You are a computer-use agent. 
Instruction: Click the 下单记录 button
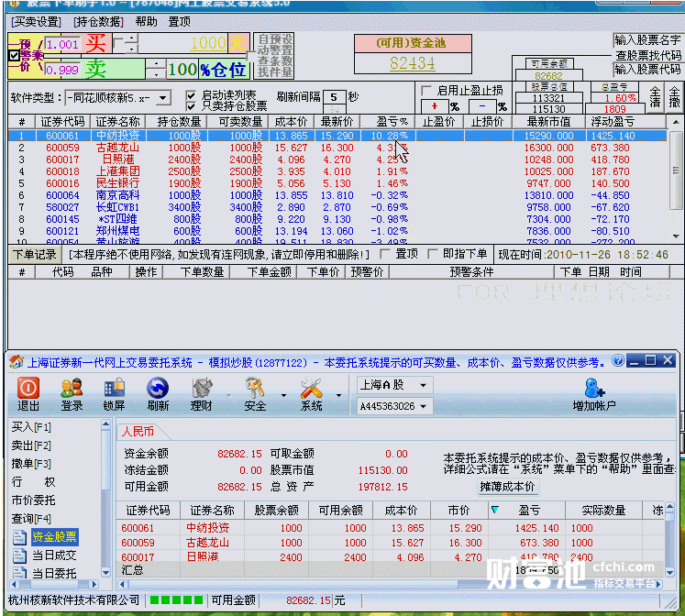35,255
